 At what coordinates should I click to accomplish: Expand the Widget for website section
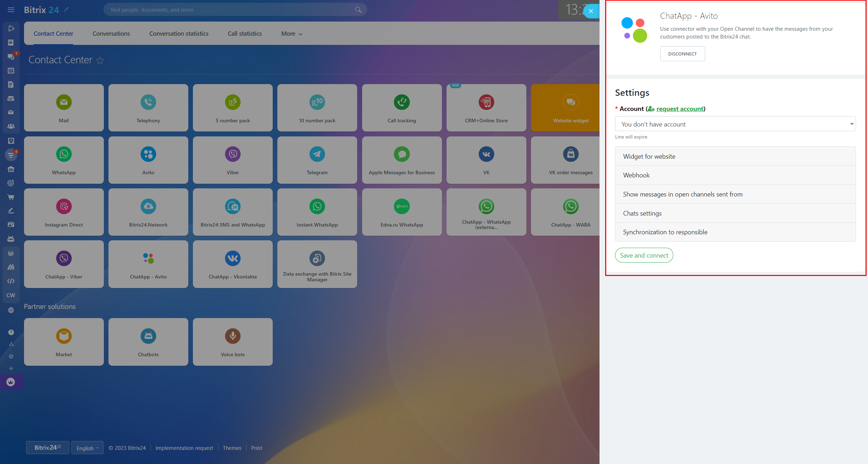click(x=735, y=156)
